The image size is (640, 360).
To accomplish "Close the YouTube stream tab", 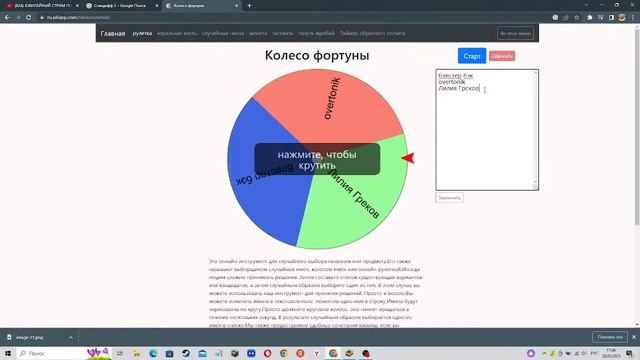I will (x=77, y=6).
